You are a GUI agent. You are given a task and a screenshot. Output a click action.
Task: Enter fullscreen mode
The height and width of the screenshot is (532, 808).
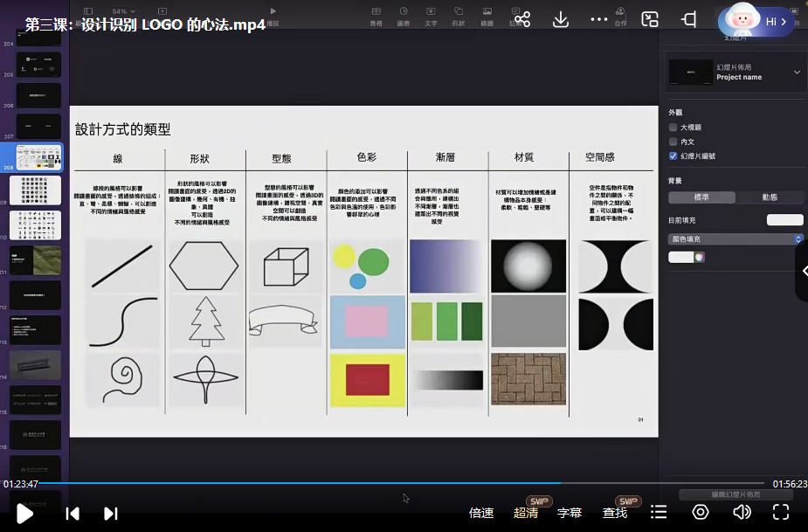click(781, 513)
